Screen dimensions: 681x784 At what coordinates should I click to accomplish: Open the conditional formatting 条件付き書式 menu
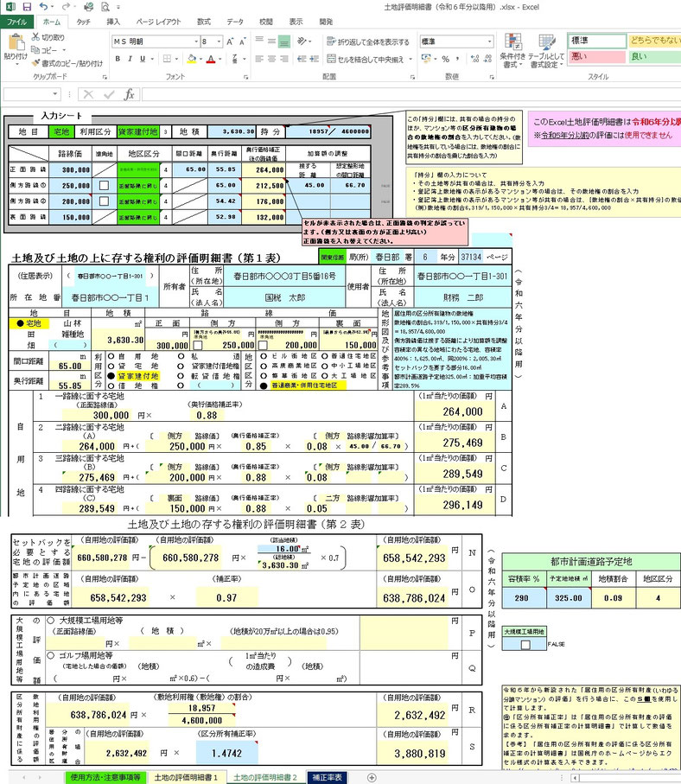512,51
